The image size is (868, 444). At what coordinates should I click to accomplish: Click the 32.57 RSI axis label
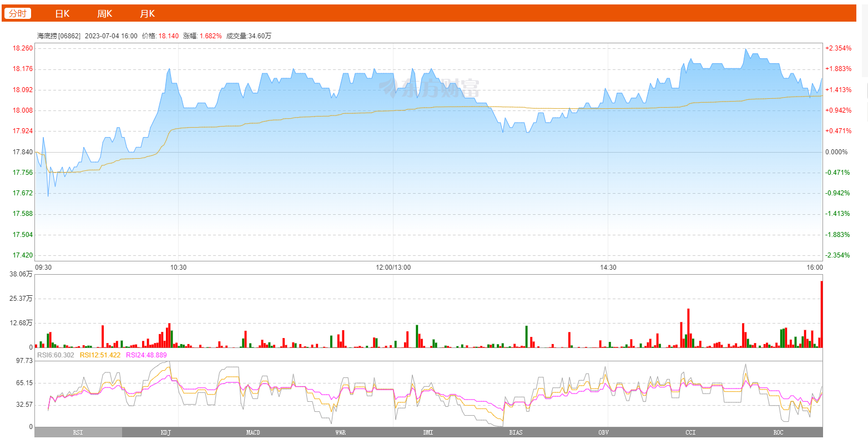tap(24, 405)
